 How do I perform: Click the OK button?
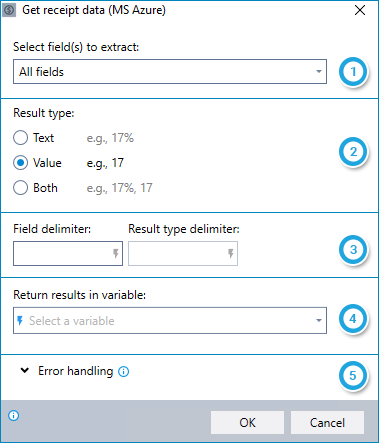click(247, 422)
